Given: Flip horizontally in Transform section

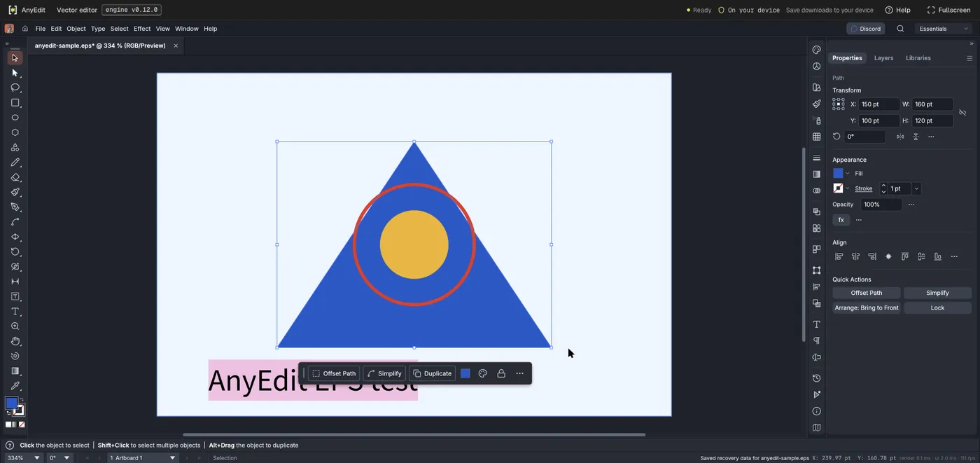Looking at the screenshot, I should 900,137.
